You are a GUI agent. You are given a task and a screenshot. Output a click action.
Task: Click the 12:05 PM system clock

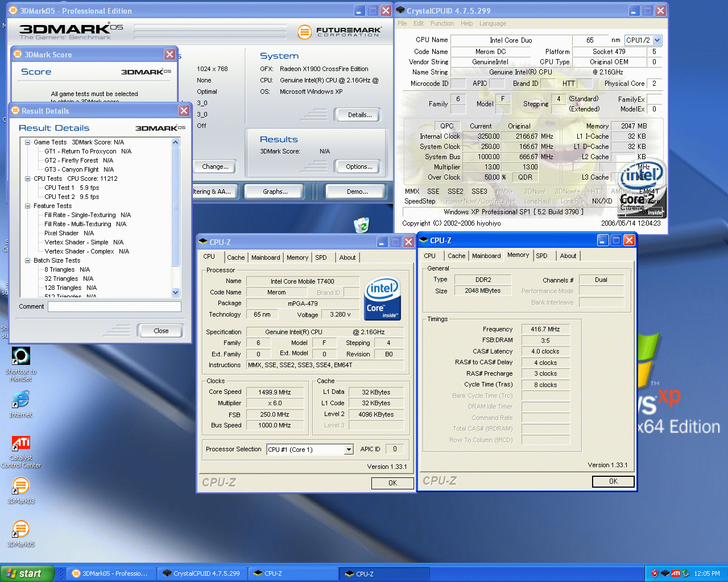click(x=707, y=573)
